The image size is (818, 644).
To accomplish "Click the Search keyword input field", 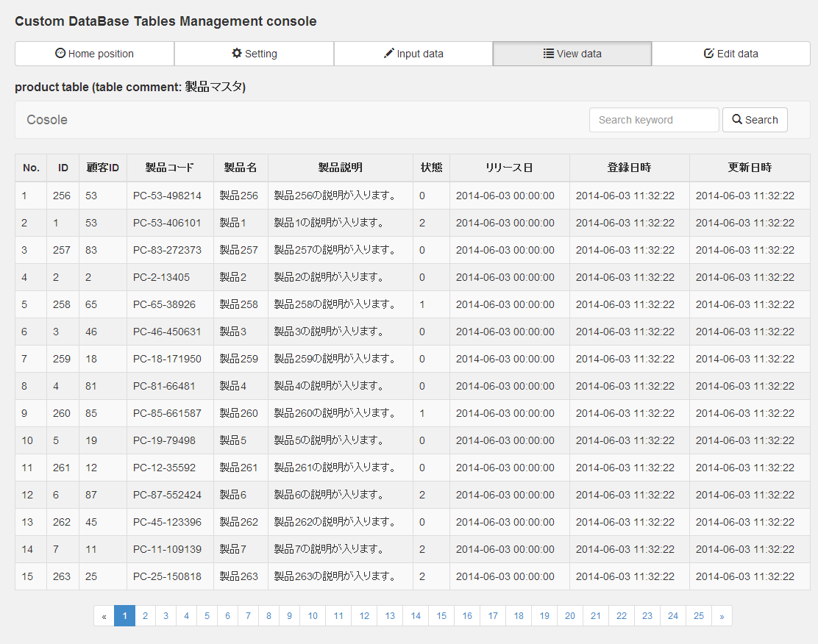I will [653, 119].
